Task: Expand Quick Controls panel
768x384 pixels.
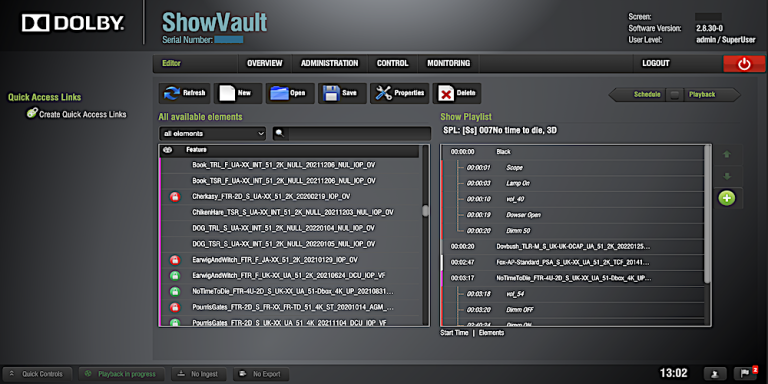Action: [x=37, y=374]
